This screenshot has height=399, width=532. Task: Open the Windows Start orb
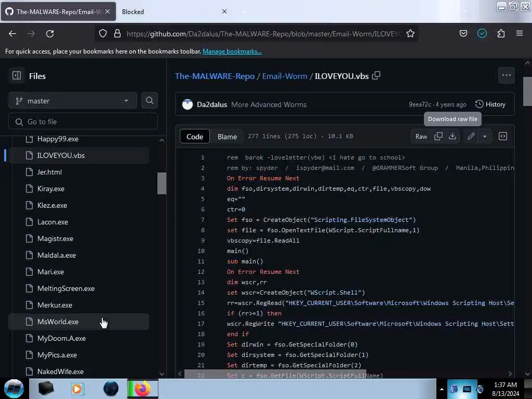[x=14, y=389]
